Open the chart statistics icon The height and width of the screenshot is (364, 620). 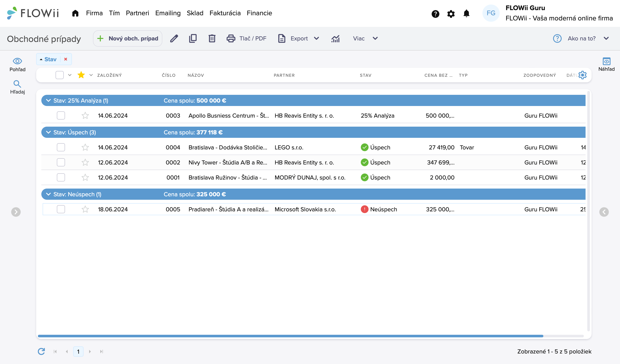335,38
